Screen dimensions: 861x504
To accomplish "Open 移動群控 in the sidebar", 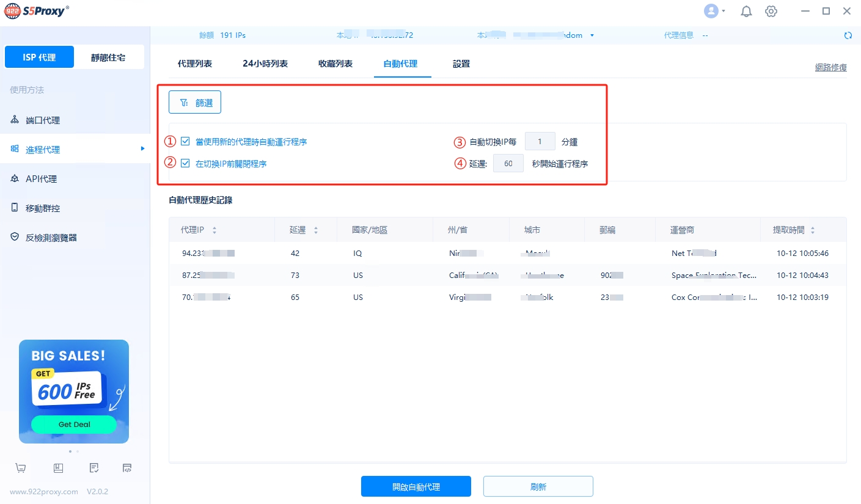I will coord(43,208).
